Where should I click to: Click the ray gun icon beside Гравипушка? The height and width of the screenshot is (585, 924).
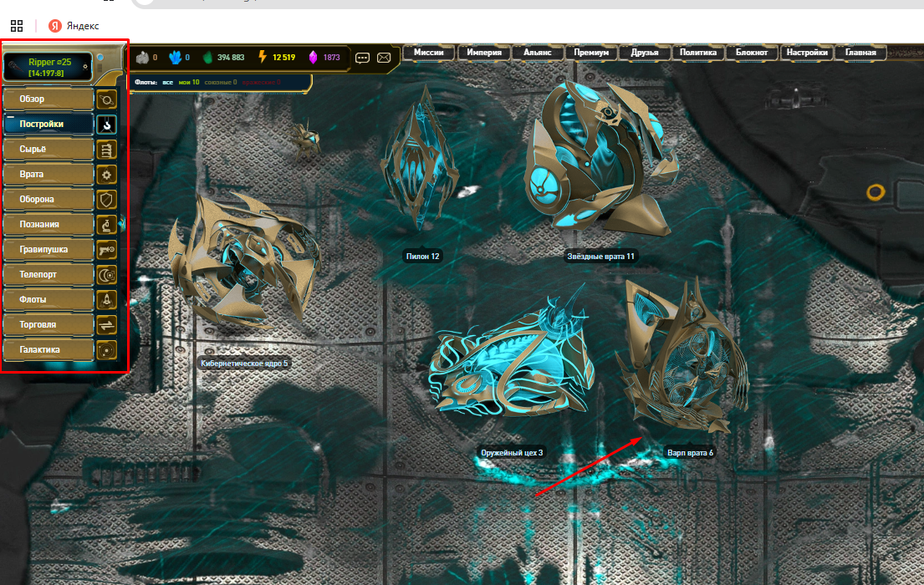(x=106, y=249)
